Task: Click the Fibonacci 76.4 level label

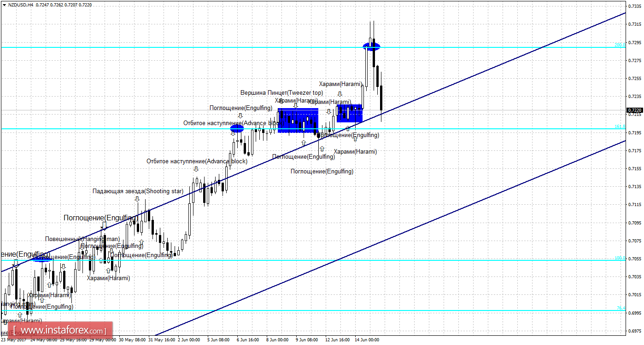Action: pos(621,308)
